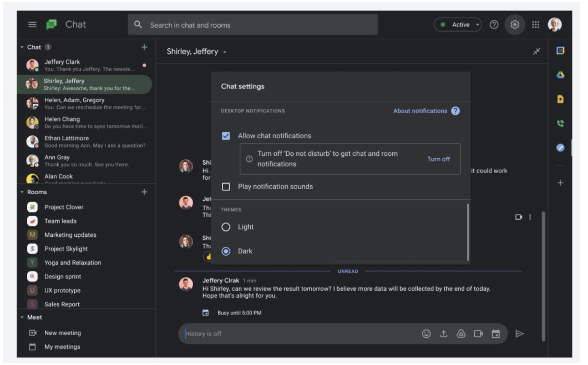Click the Chat settings dialog scrollbar
This screenshot has height=365, width=588.
point(468,232)
